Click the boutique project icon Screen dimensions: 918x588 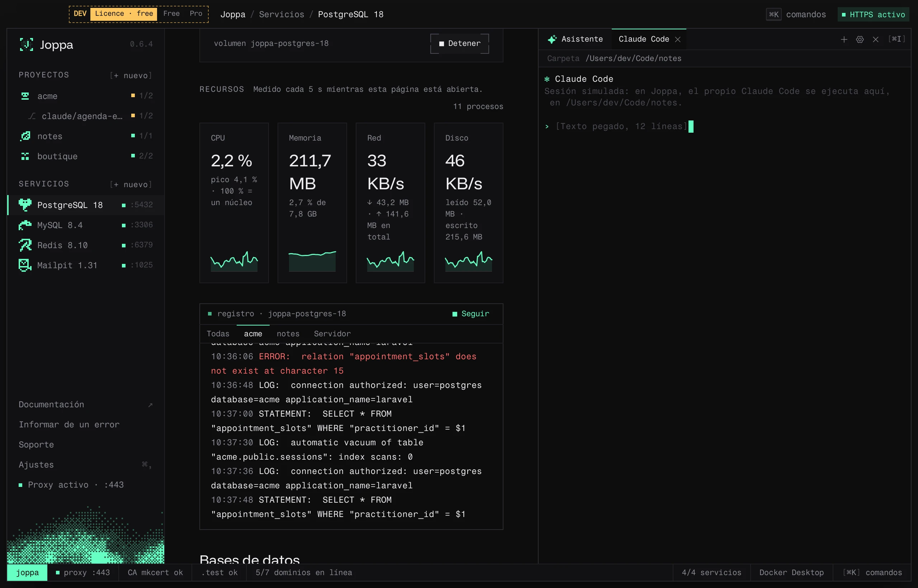click(x=25, y=156)
